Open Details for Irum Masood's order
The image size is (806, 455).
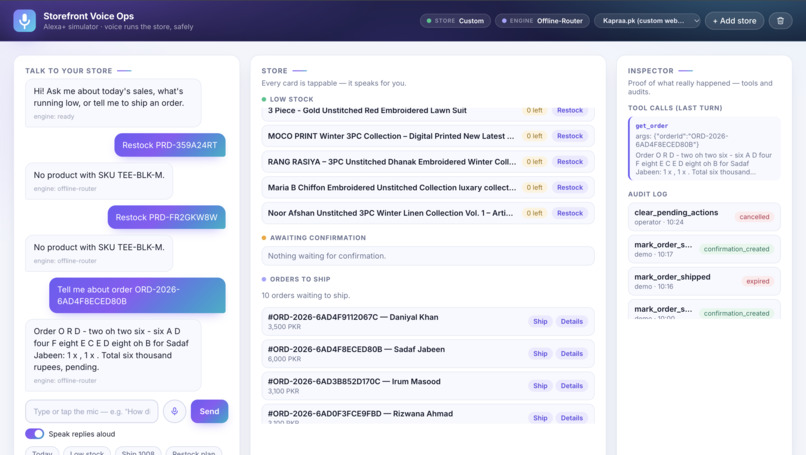click(572, 386)
